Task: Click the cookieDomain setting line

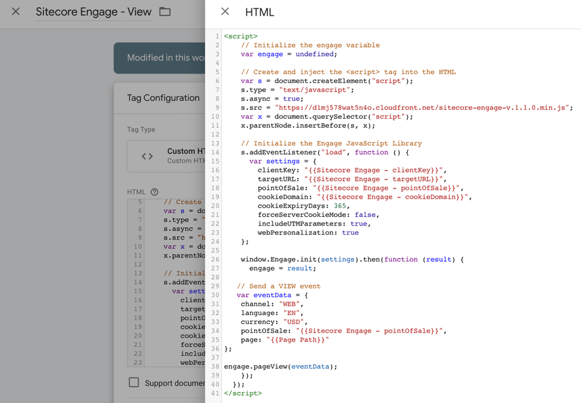Action: (365, 197)
